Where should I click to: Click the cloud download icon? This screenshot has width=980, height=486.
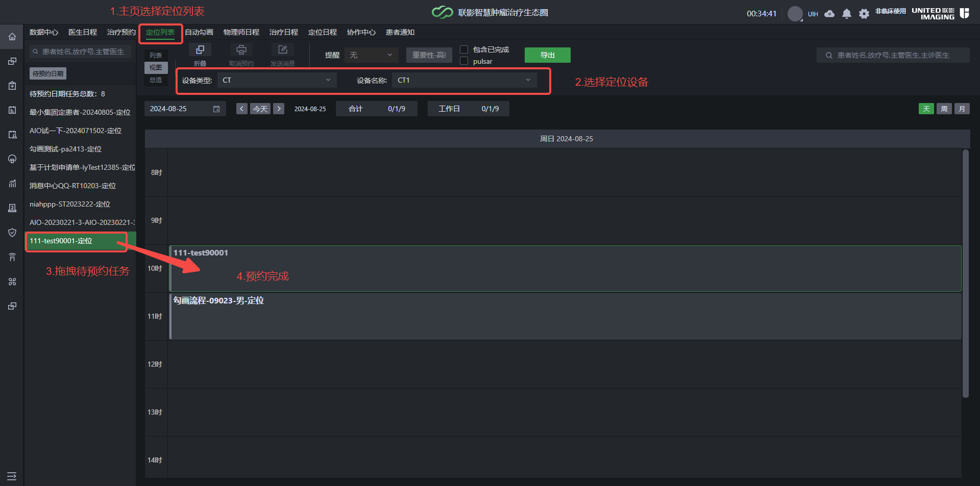click(x=829, y=14)
